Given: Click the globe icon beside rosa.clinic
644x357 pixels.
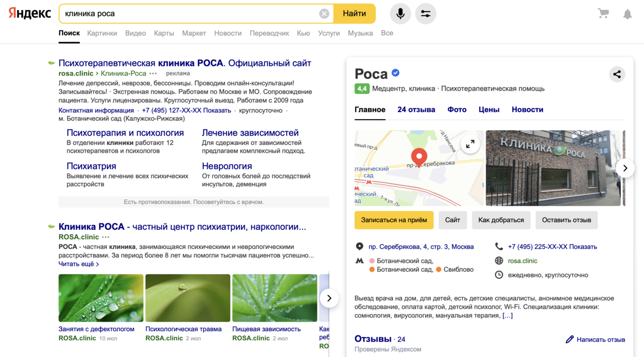Looking at the screenshot, I should click(499, 261).
